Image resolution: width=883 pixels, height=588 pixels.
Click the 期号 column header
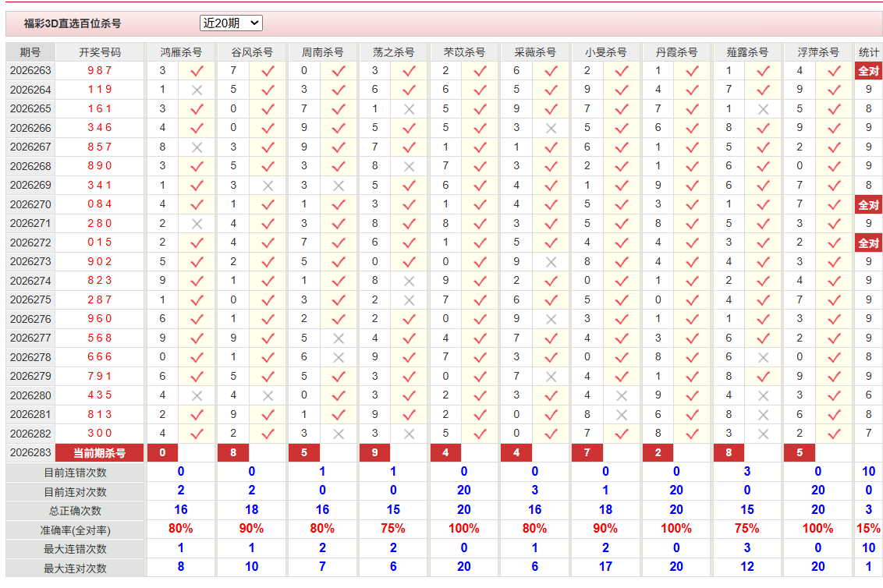[x=30, y=52]
